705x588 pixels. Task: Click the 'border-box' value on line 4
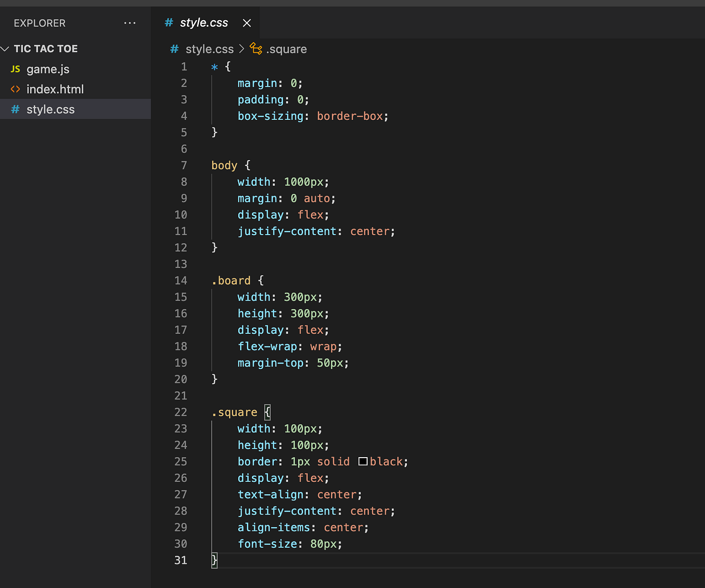click(x=350, y=116)
